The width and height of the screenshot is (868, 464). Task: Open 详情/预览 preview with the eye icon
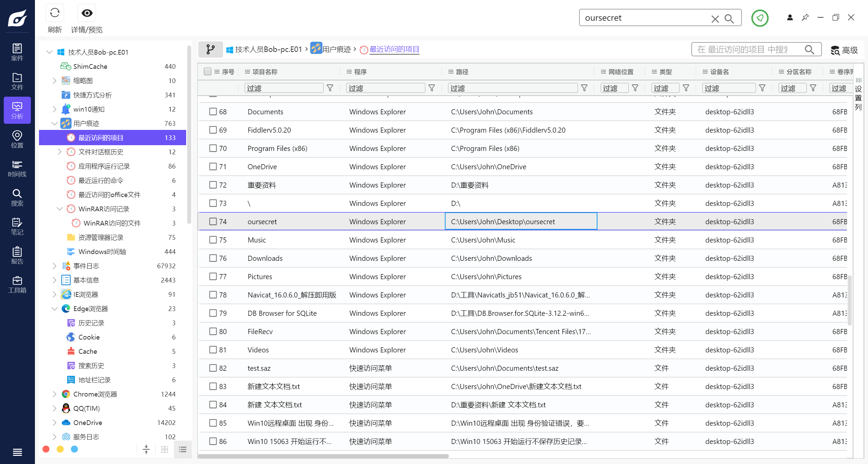point(86,13)
